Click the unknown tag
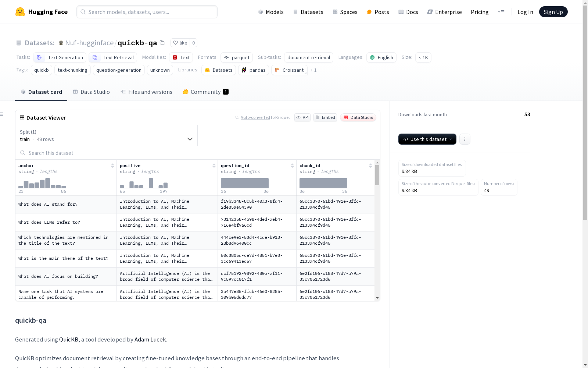 coord(160,70)
